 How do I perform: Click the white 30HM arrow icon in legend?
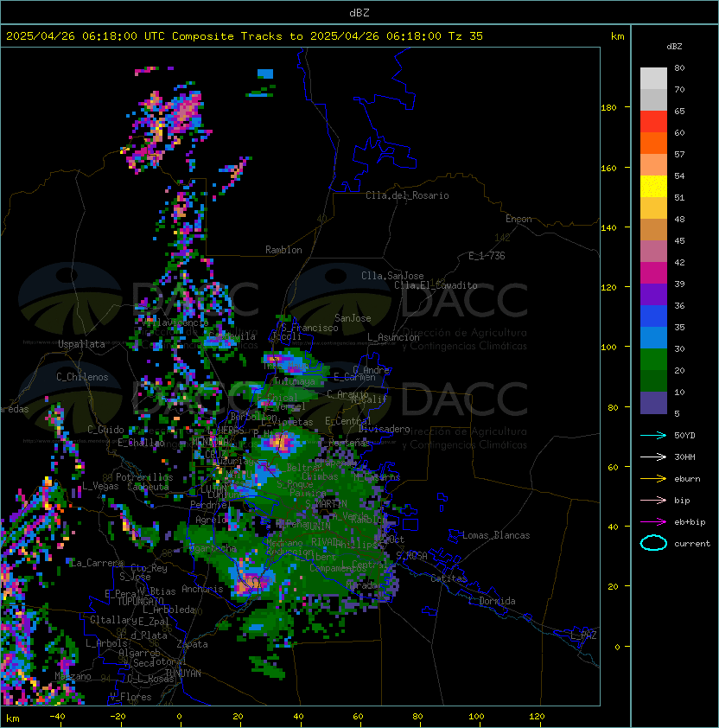click(653, 457)
